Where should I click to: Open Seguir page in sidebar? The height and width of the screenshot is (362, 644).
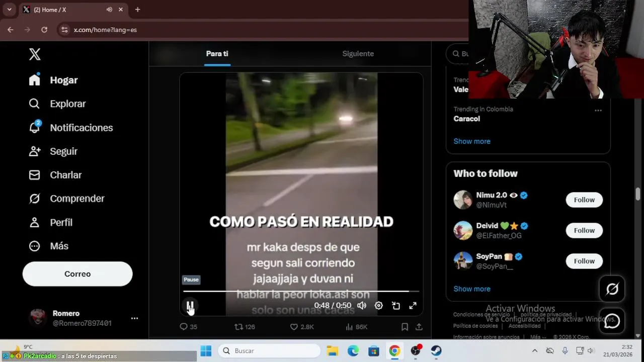click(53, 151)
